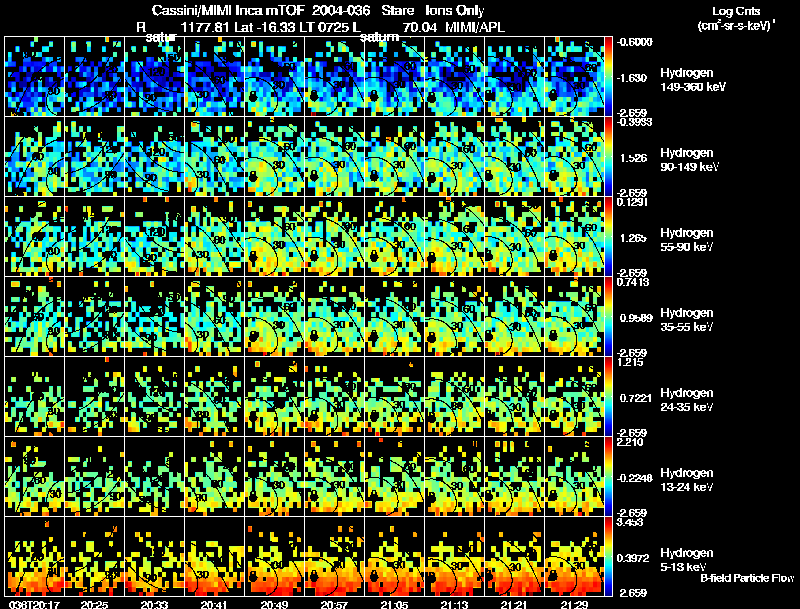The height and width of the screenshot is (609, 800).
Task: Open the 35-55 keV image at 20:41
Action: point(215,317)
